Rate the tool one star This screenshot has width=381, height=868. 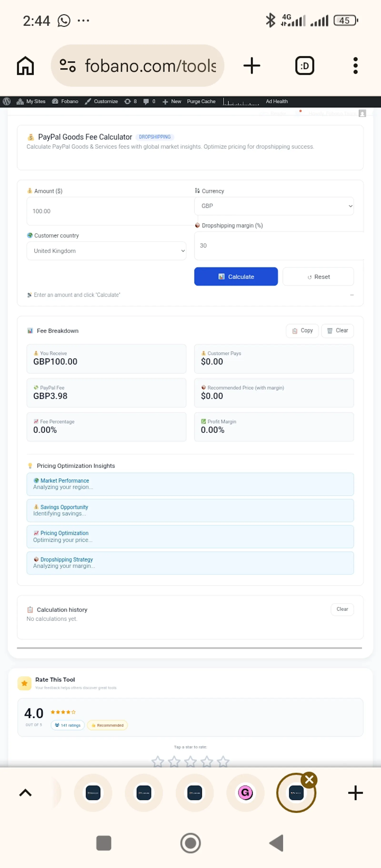[x=158, y=762]
